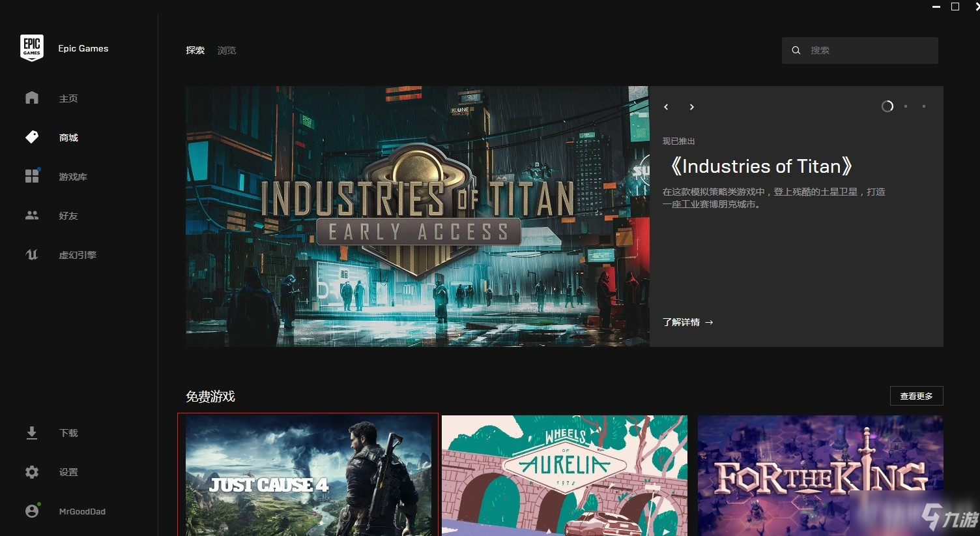The width and height of the screenshot is (980, 536).
Task: Switch to the 浏览 tab
Action: click(x=227, y=50)
